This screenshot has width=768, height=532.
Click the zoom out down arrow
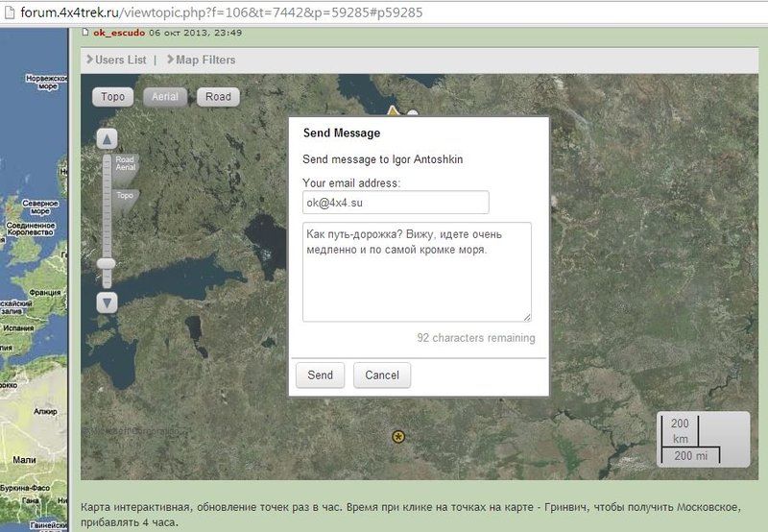click(x=108, y=302)
